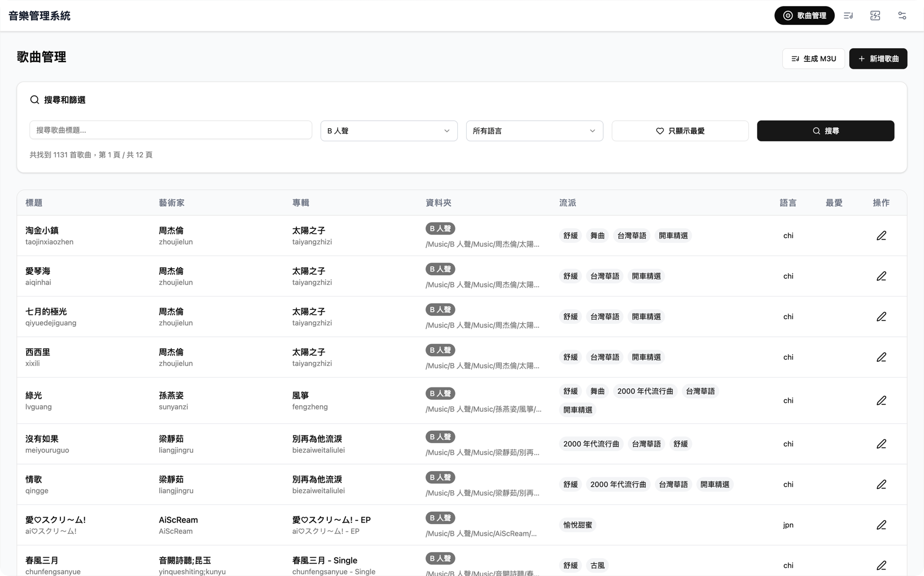Click the song title 淘金小鎮
The width and height of the screenshot is (924, 576).
point(42,230)
